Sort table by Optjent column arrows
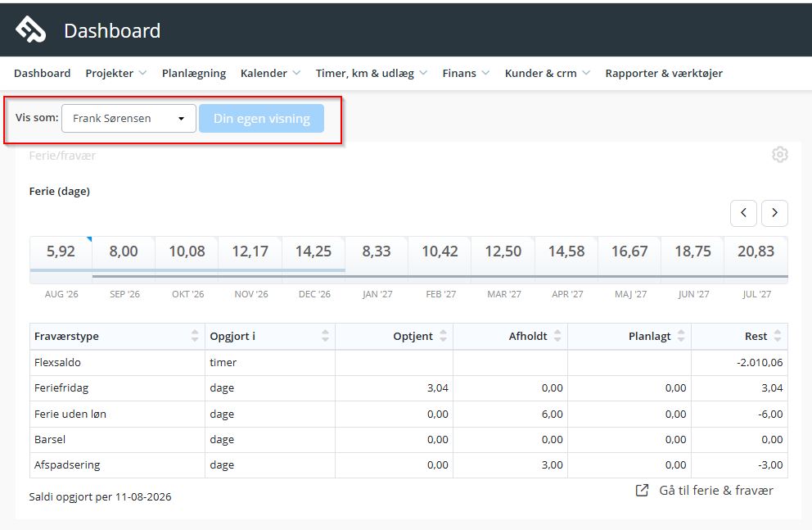Screen dimensions: 812x530 click(x=444, y=336)
